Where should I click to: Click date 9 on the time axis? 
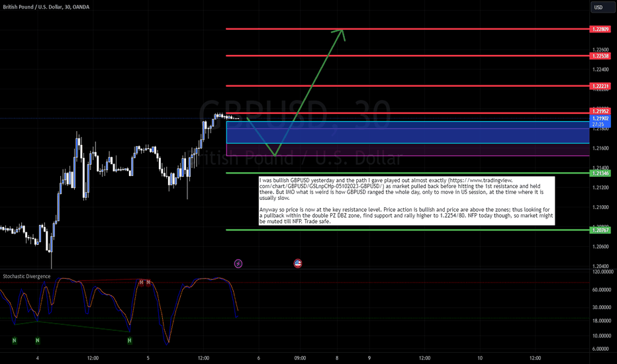[x=369, y=358]
